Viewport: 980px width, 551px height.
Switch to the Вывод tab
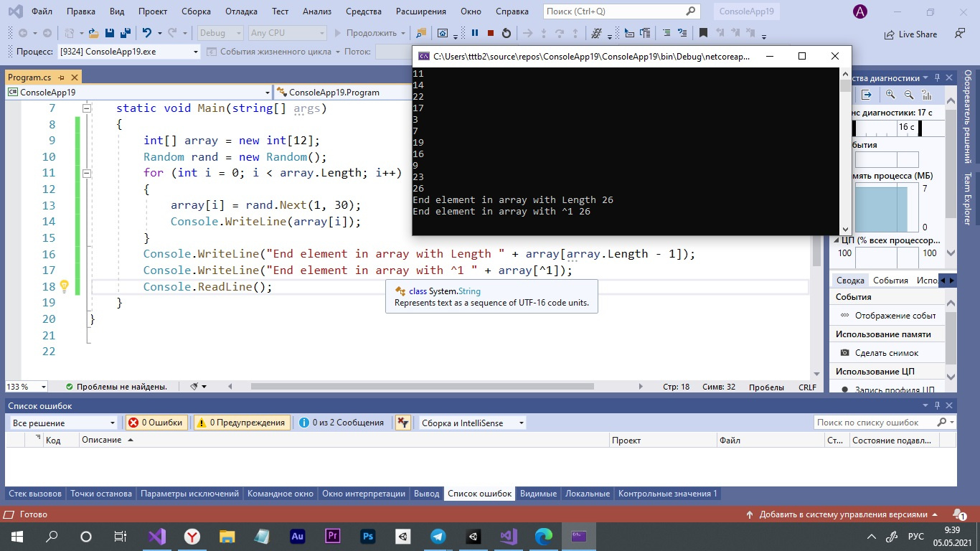coord(427,494)
